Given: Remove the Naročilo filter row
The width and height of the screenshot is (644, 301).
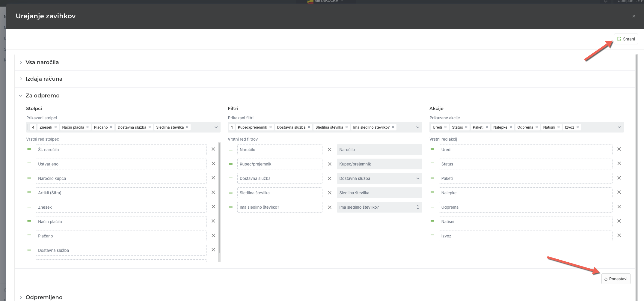Looking at the screenshot, I should pos(329,150).
